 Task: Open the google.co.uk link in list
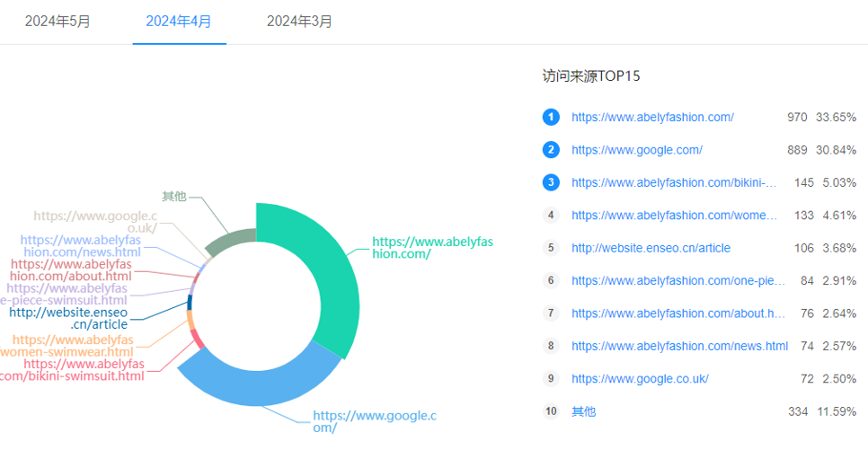click(640, 378)
